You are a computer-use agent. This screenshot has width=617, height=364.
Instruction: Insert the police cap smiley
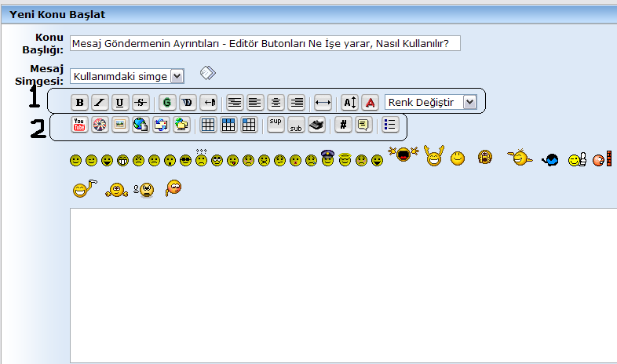327,159
